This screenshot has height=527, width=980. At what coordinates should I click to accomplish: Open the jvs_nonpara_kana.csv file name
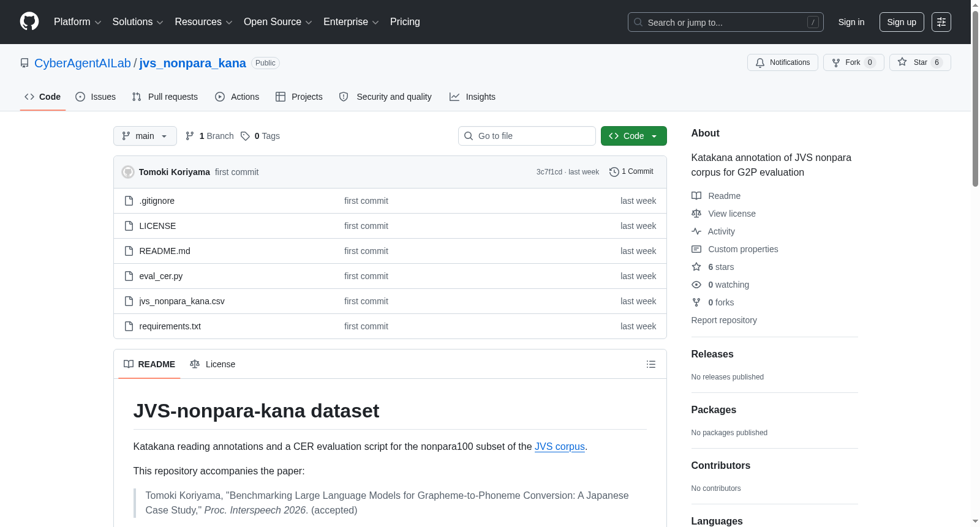click(x=182, y=301)
